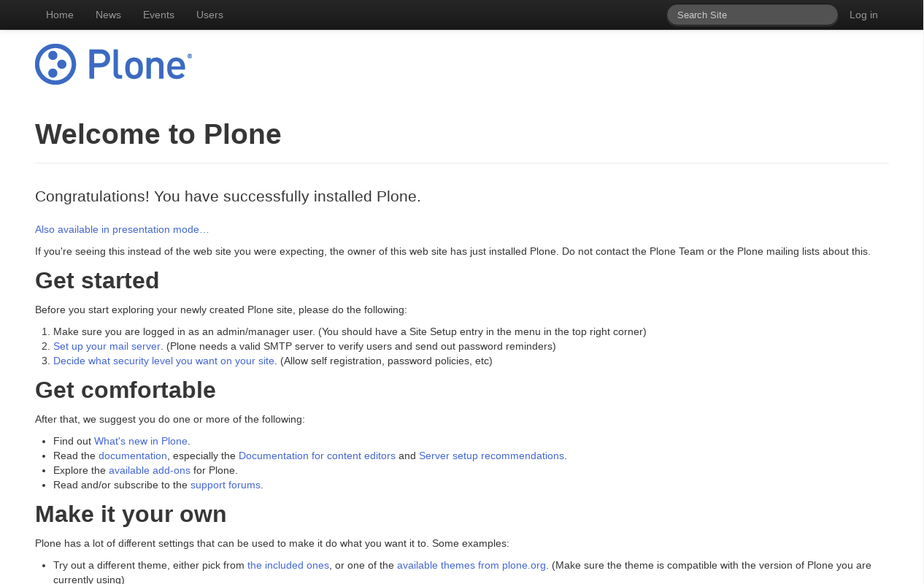
Task: Go to the News section
Action: (x=108, y=15)
